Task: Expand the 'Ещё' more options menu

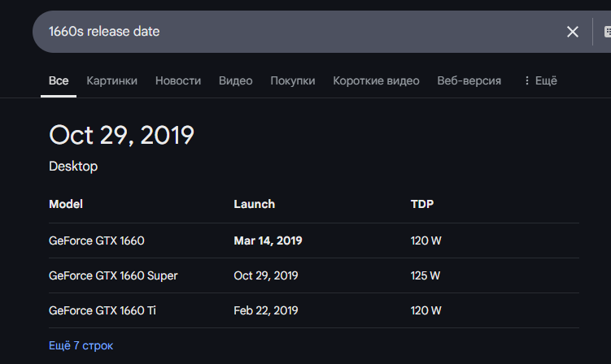Action: [540, 80]
